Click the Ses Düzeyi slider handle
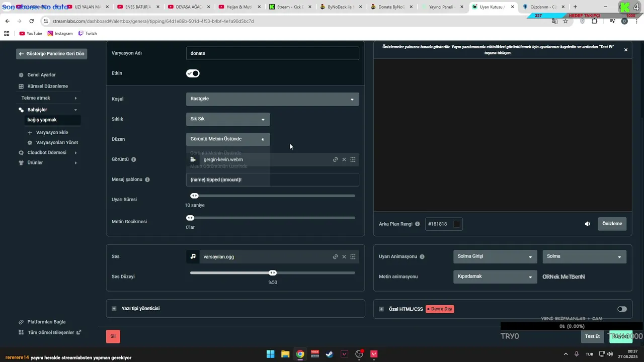Viewport: 644px width, 362px height. (273, 273)
